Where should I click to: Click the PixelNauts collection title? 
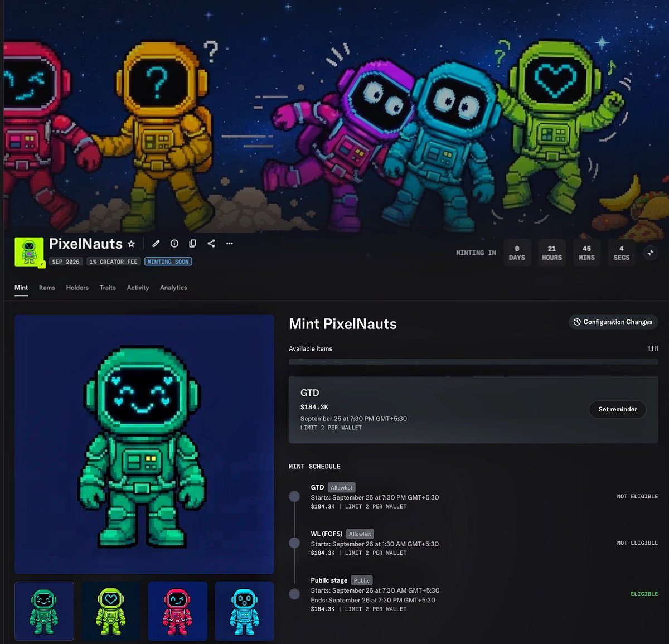click(x=86, y=244)
